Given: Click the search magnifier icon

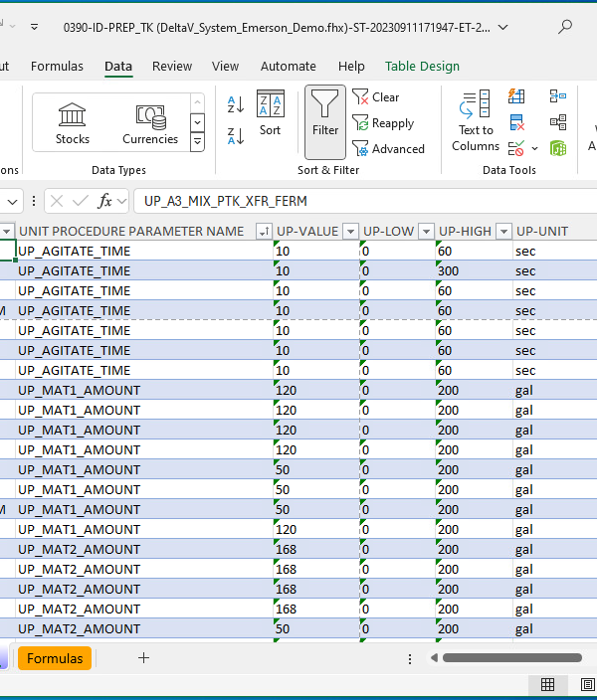Looking at the screenshot, I should [565, 27].
